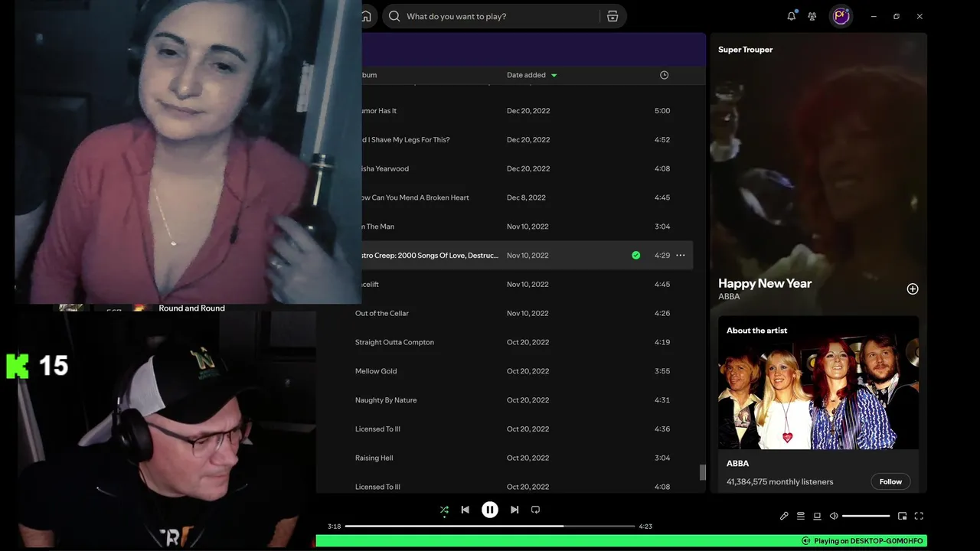Show lyrics with microphone icon

(x=784, y=516)
